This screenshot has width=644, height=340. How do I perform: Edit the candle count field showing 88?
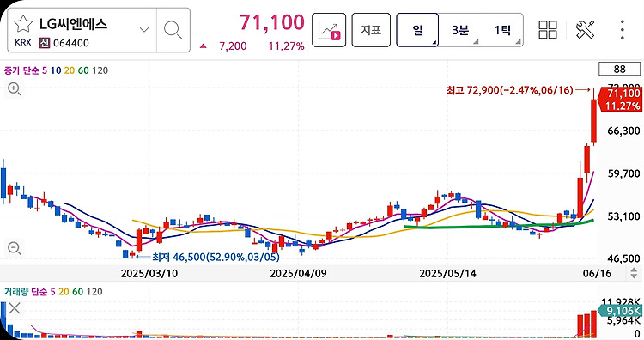(619, 69)
